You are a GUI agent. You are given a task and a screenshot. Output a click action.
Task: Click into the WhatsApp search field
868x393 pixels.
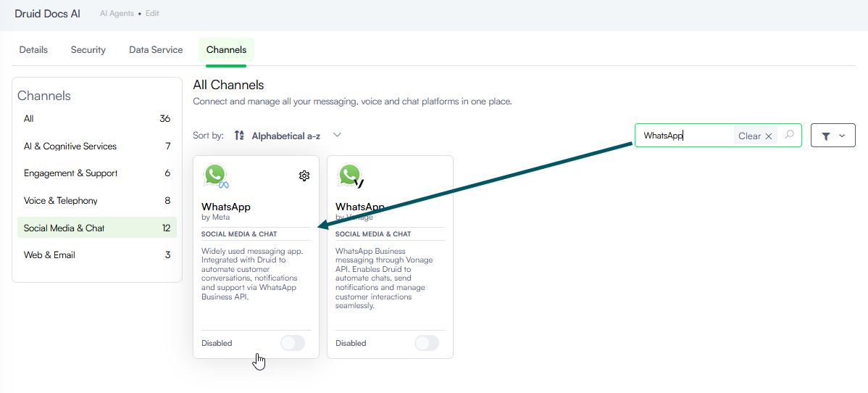pyautogui.click(x=686, y=136)
